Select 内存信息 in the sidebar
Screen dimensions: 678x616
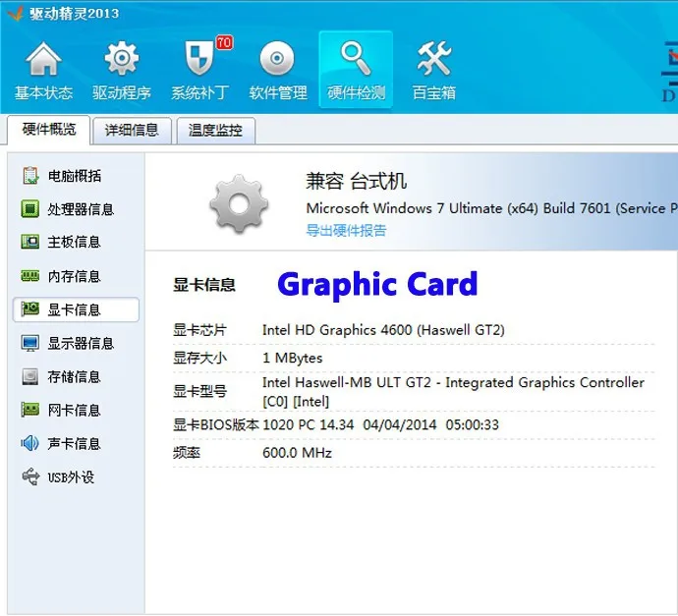75,276
